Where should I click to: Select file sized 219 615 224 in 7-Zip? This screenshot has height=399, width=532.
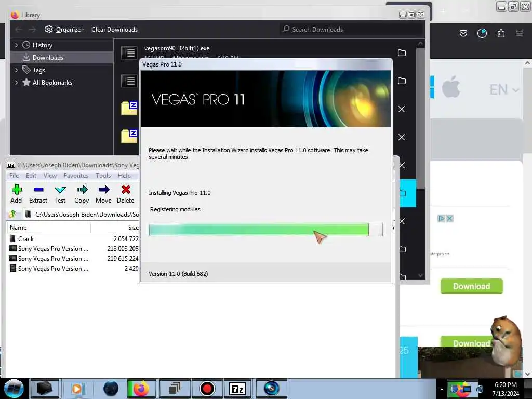tap(73, 259)
